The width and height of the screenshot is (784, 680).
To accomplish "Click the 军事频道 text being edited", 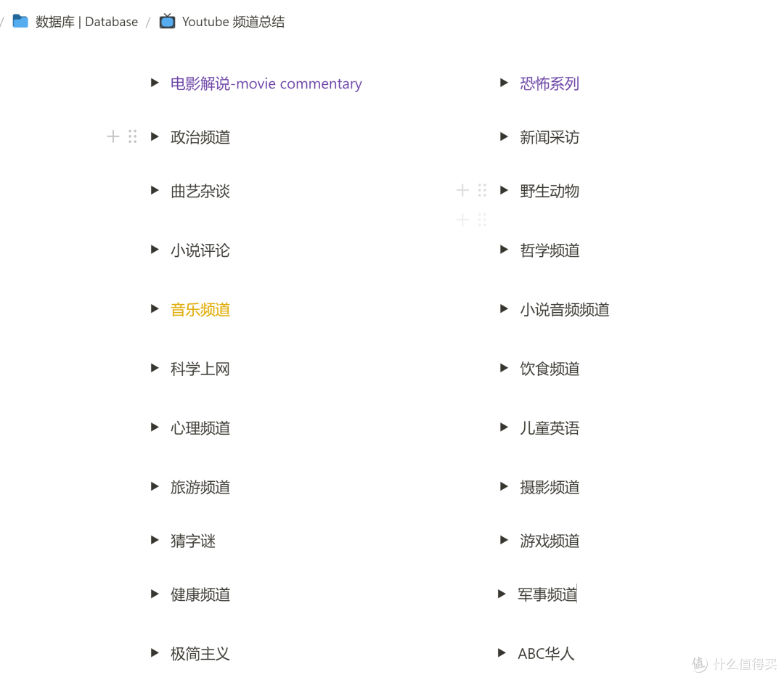I will [x=547, y=594].
